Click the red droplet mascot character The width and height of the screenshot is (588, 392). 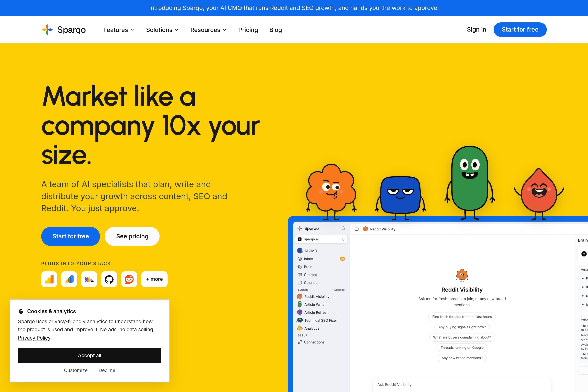tap(539, 194)
